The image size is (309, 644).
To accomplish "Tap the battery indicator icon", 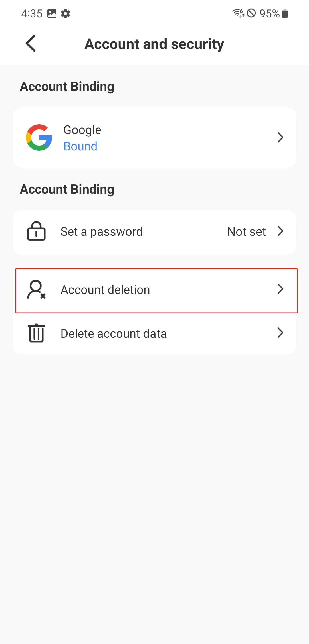I will 285,13.
